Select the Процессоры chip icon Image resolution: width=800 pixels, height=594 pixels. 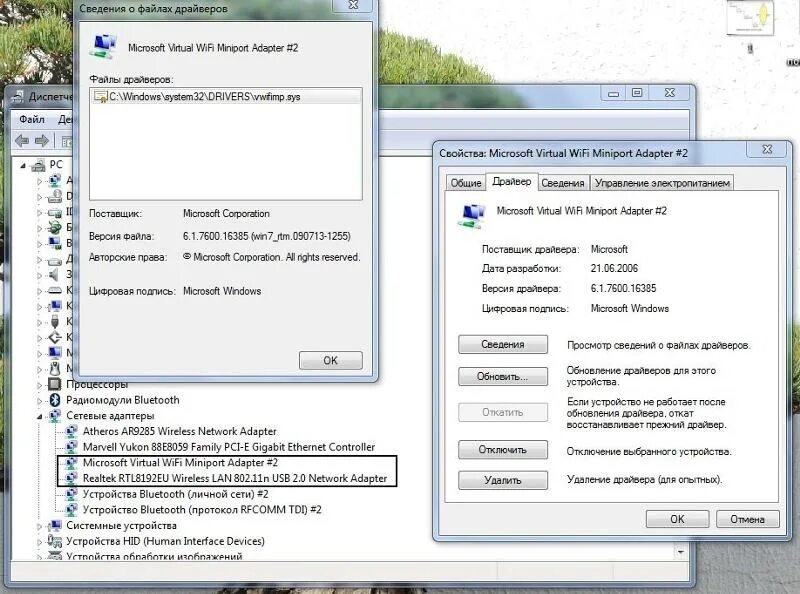(55, 384)
